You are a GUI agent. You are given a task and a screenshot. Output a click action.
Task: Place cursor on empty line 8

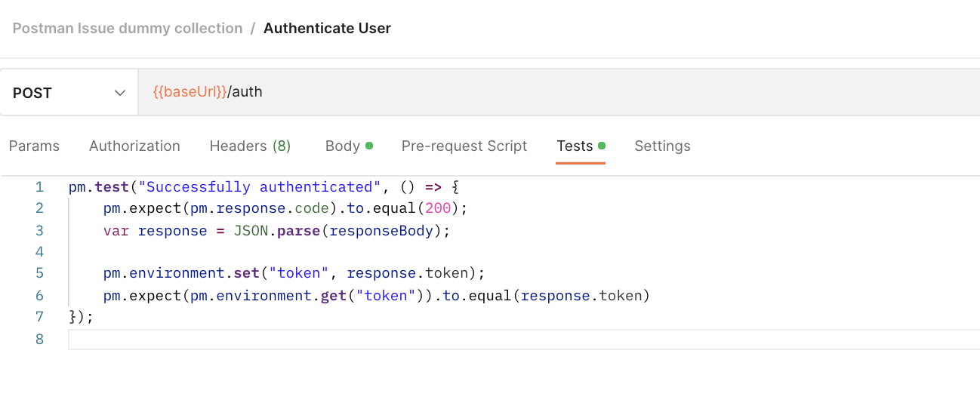coord(453,340)
